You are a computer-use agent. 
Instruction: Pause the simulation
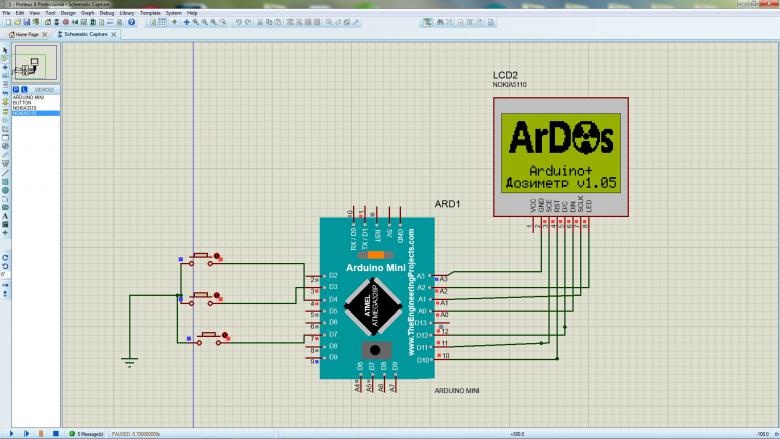click(x=41, y=434)
